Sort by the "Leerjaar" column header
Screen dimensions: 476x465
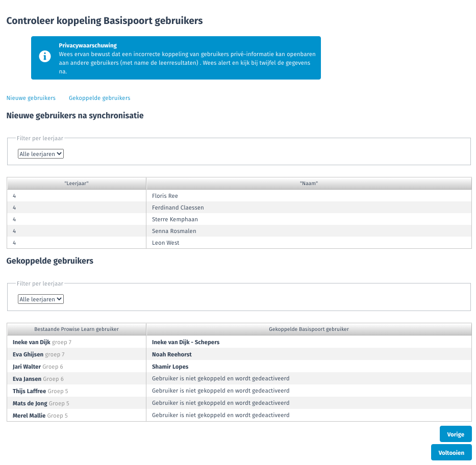pos(77,184)
